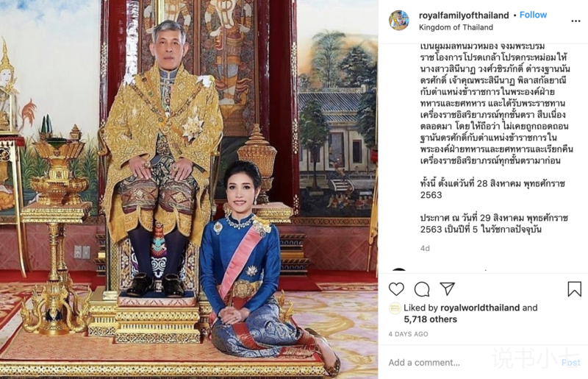Open royalfamilyofthailand username link
Viewport: 588px width, 379px height.
[464, 15]
